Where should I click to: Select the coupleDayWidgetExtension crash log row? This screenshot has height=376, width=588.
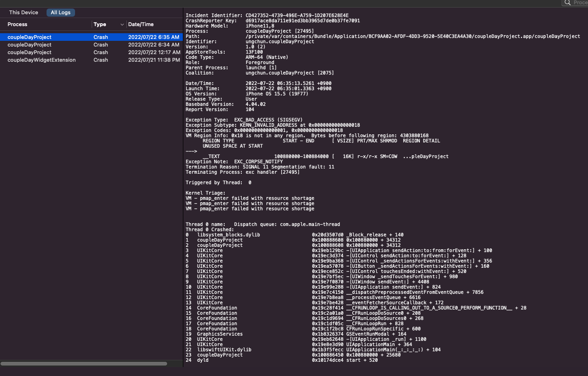click(91, 60)
